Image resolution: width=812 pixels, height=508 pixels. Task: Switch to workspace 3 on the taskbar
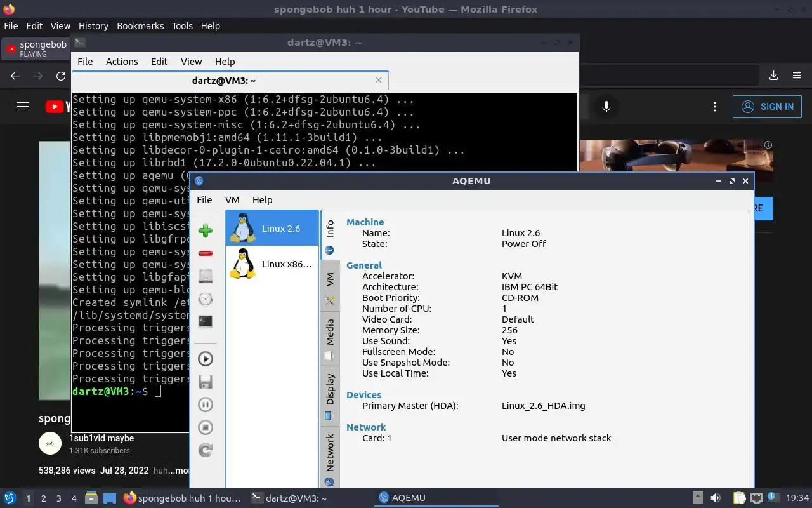58,498
